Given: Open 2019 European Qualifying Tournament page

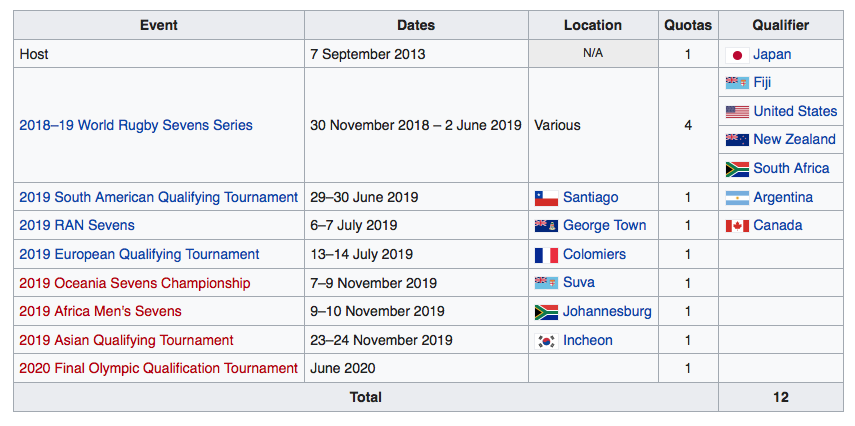Looking at the screenshot, I should [139, 255].
